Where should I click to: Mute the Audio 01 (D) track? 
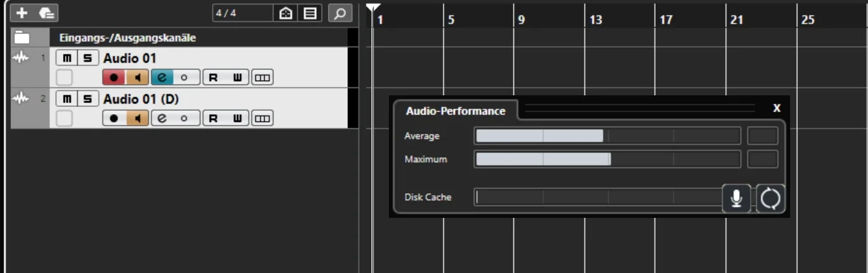[66, 99]
